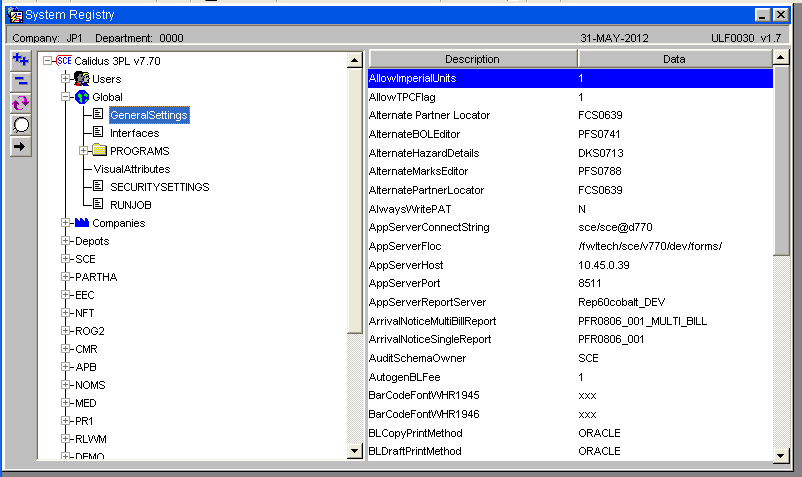Expand the PROGRAMS folder node
Image resolution: width=802 pixels, height=477 pixels.
click(83, 151)
